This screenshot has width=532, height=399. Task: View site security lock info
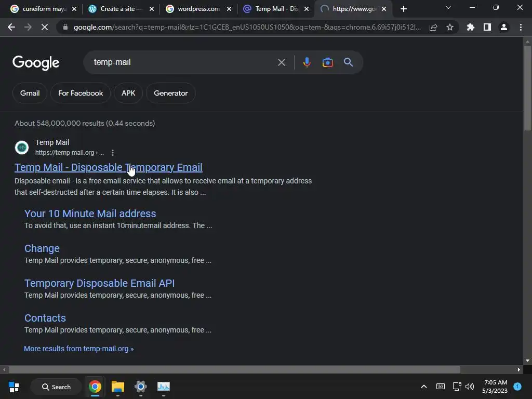click(x=65, y=27)
